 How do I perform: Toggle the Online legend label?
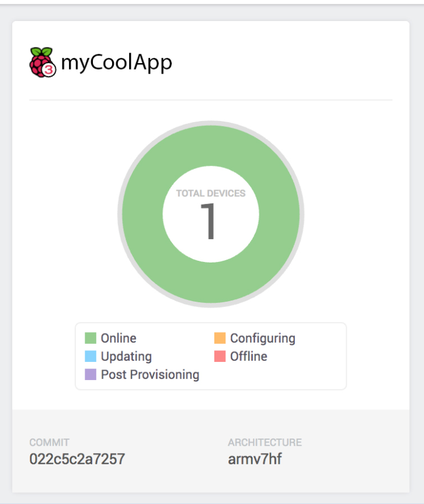(x=119, y=338)
